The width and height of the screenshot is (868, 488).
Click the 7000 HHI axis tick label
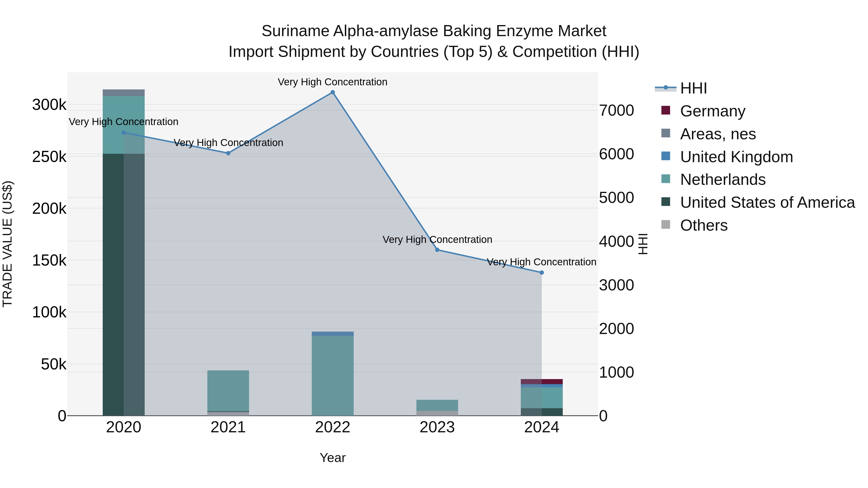617,110
